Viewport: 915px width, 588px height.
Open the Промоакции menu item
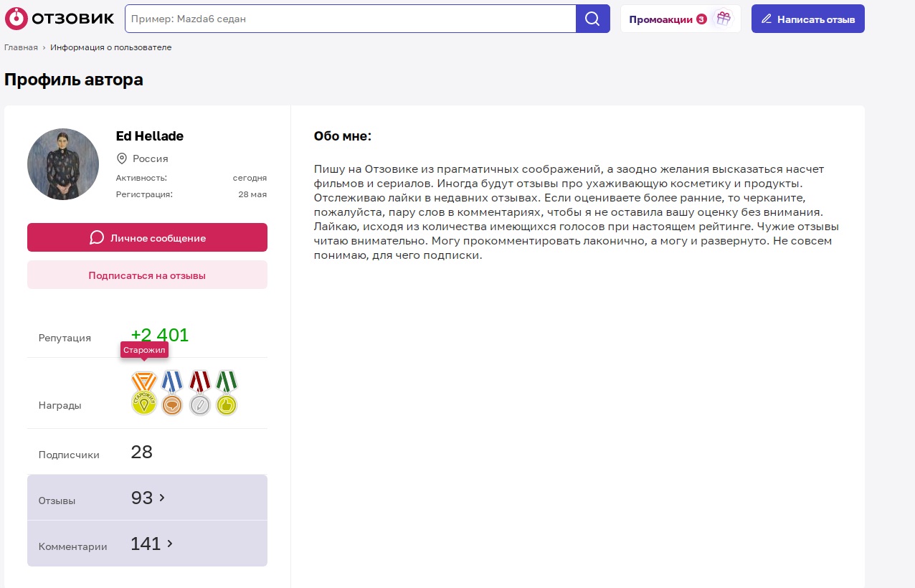click(x=660, y=19)
